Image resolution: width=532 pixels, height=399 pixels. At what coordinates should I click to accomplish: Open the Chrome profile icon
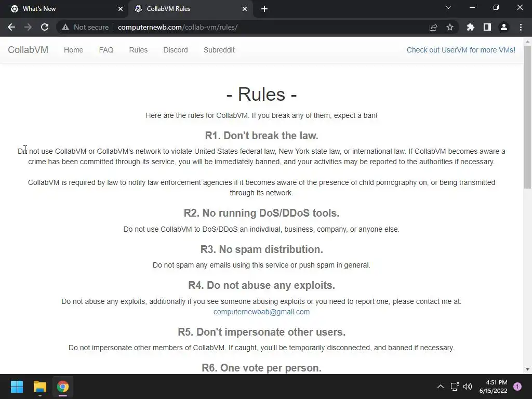pyautogui.click(x=504, y=27)
